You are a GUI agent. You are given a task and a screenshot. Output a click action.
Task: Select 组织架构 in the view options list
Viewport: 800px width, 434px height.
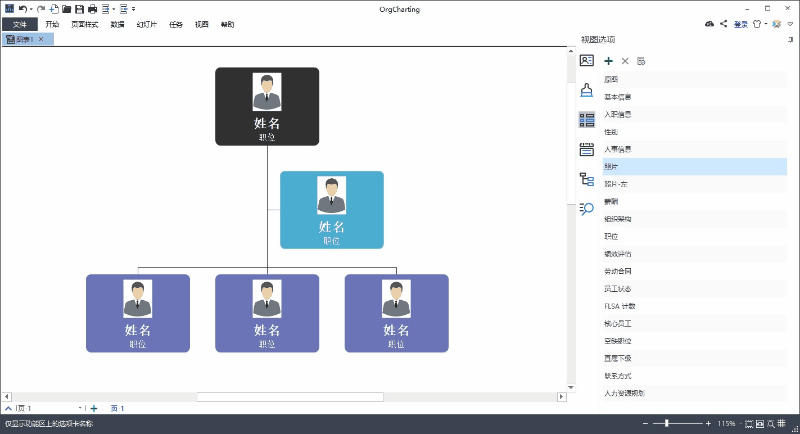[x=618, y=218]
